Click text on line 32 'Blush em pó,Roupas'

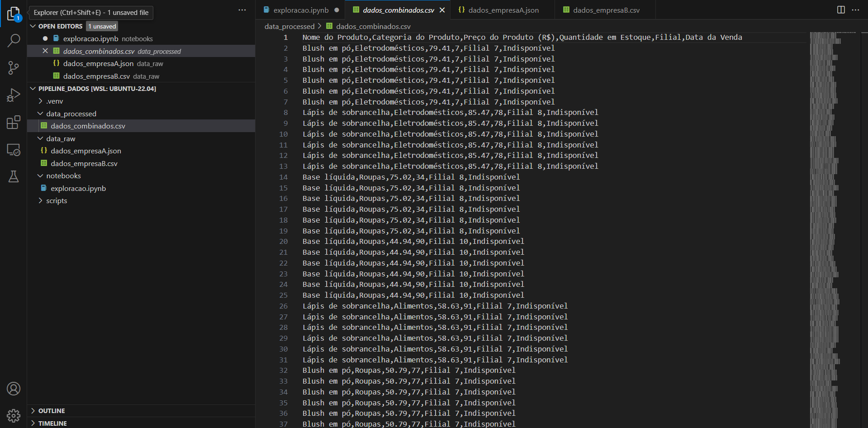(409, 370)
